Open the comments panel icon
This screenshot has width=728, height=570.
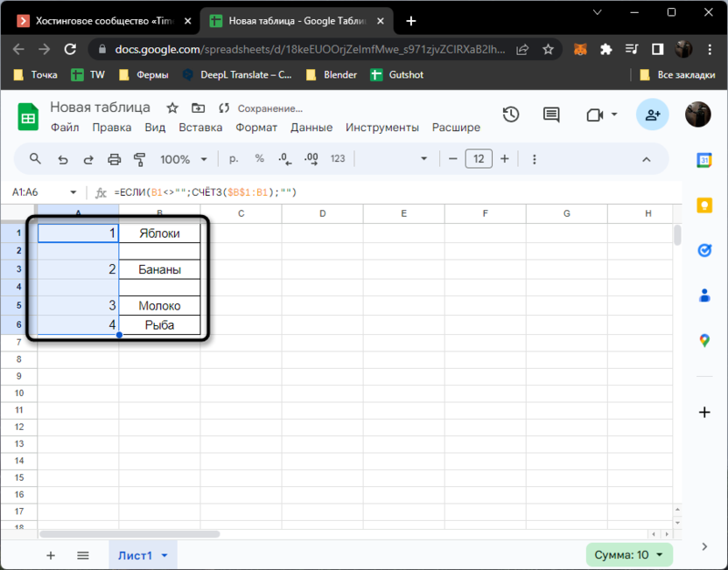pyautogui.click(x=551, y=115)
